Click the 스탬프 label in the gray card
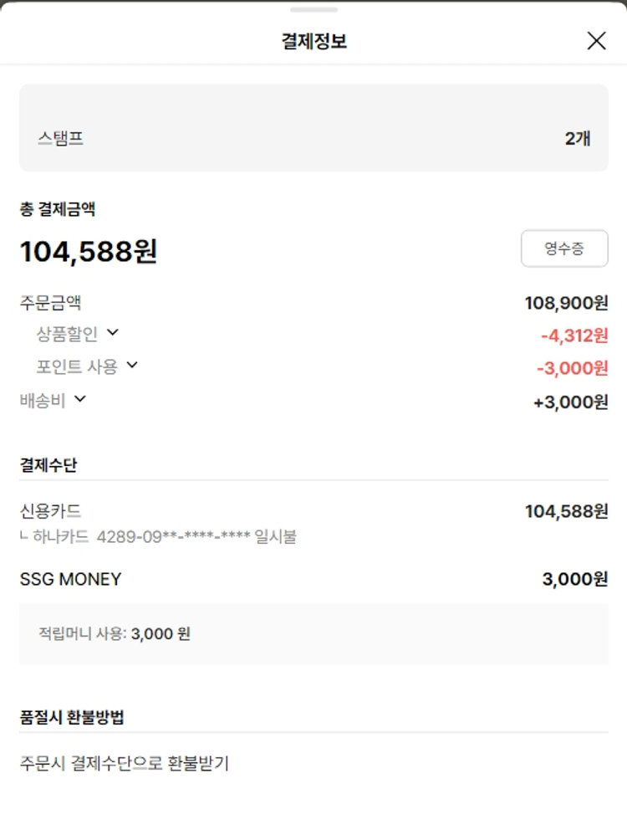 (x=60, y=139)
